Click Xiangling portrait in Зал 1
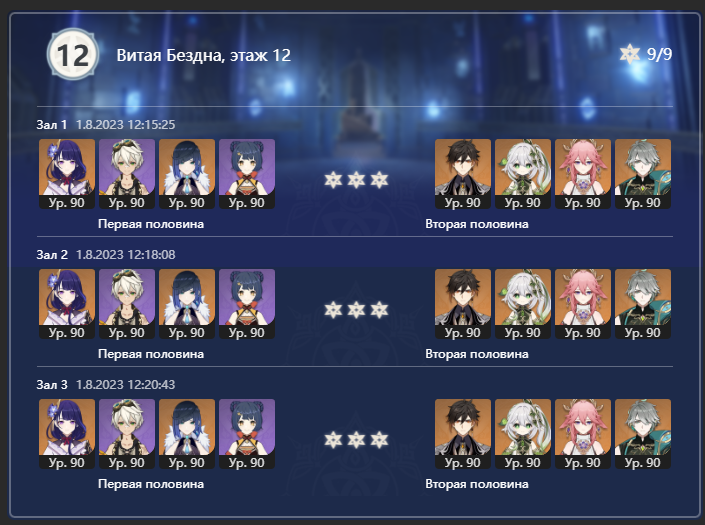 (x=247, y=174)
